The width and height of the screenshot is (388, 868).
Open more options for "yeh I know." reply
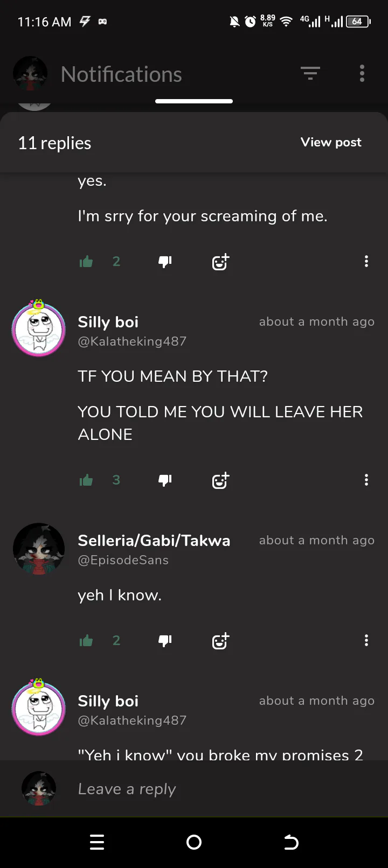tap(366, 640)
